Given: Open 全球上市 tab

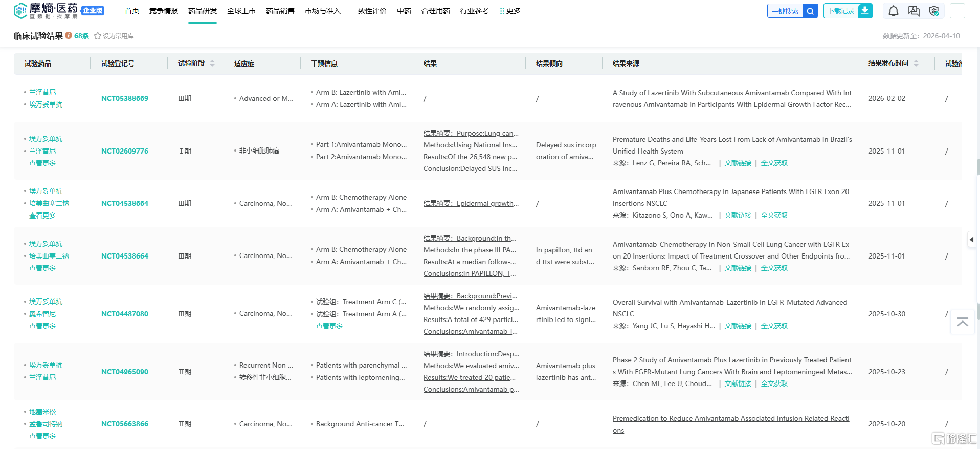Looking at the screenshot, I should coord(241,11).
